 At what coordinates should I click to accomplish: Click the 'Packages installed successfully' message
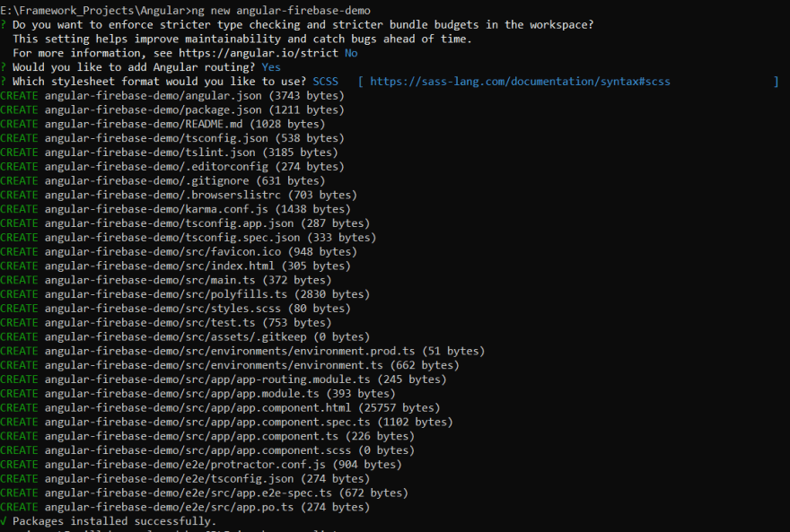114,521
